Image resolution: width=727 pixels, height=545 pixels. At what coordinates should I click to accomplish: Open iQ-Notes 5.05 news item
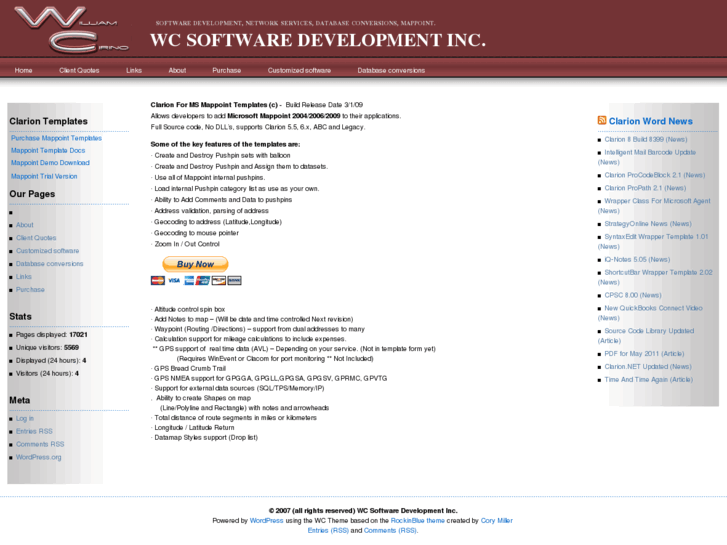[637, 260]
